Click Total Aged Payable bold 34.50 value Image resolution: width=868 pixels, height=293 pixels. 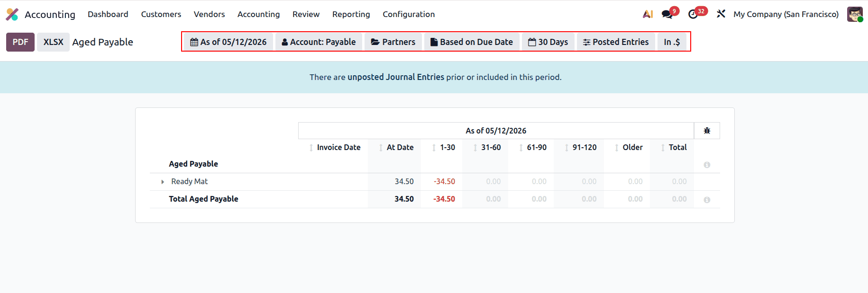coord(404,199)
